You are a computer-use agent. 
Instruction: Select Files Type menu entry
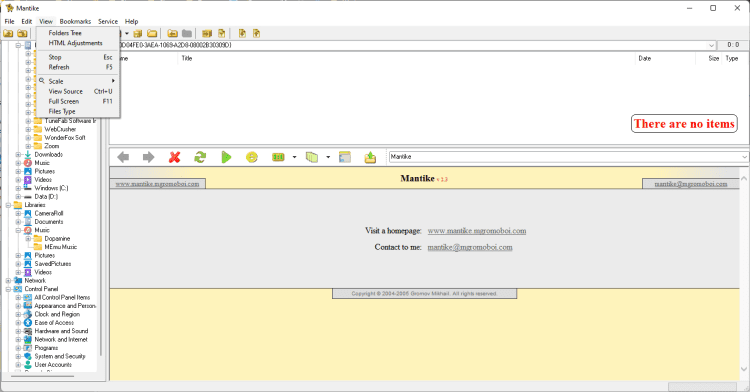(x=78, y=111)
